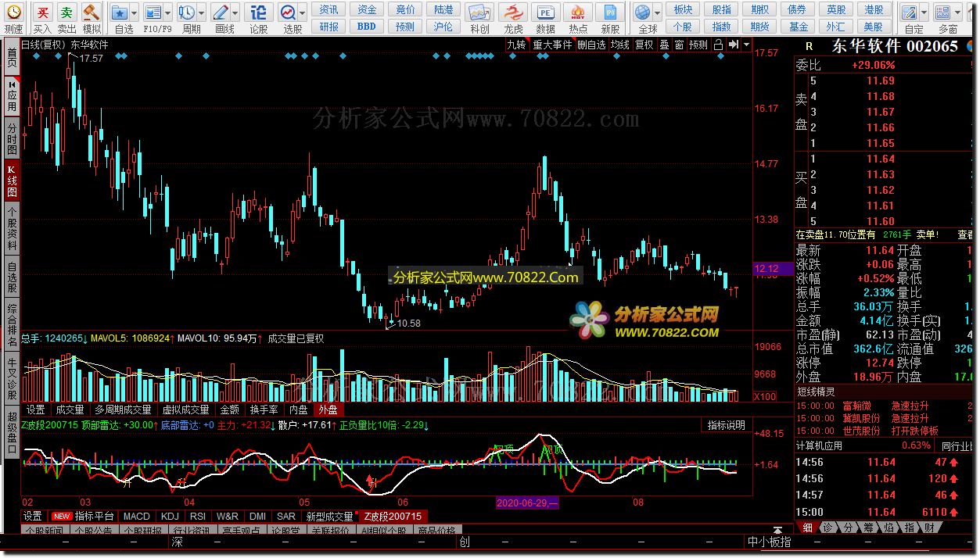The height and width of the screenshot is (558, 980).
Task: Click the 测速 speed test clock icon
Action: tap(13, 12)
